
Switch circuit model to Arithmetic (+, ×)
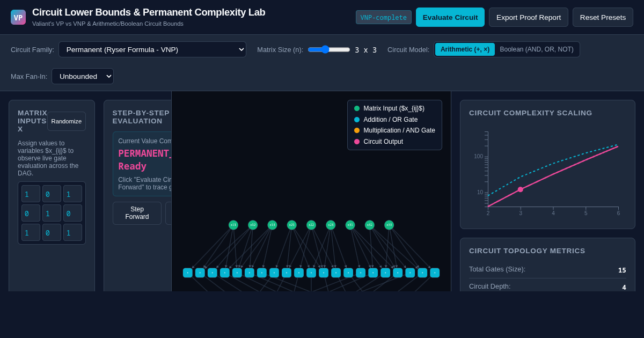465,49
